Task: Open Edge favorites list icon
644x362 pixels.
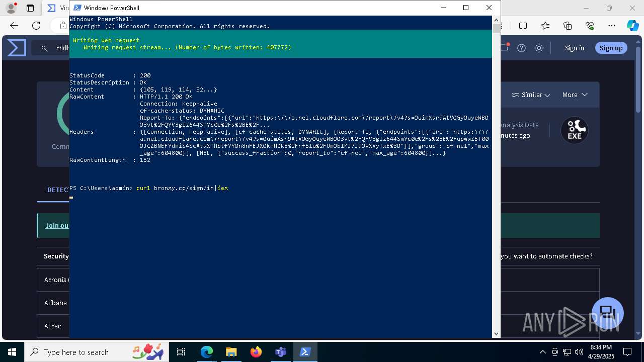Action: [545, 26]
